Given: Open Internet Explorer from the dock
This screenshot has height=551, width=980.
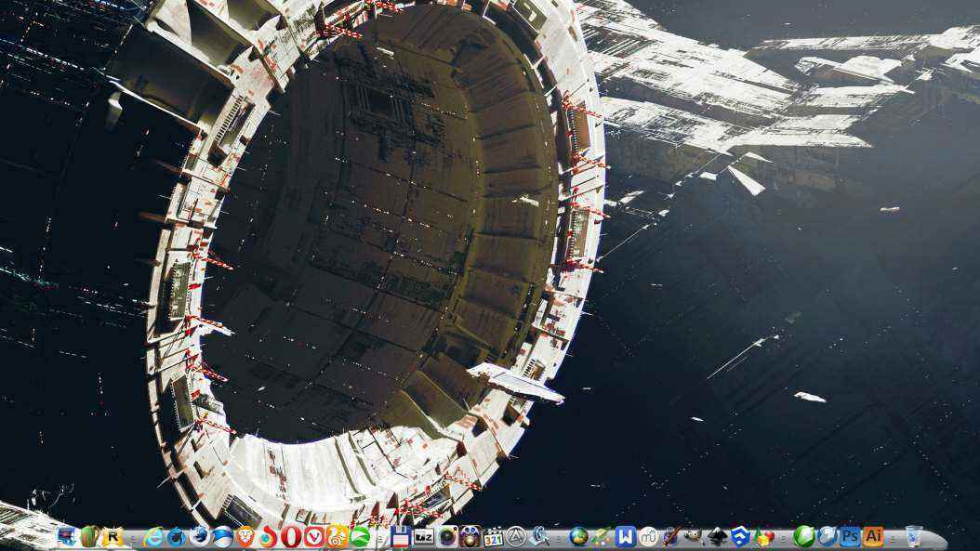Looking at the screenshot, I should tap(153, 537).
